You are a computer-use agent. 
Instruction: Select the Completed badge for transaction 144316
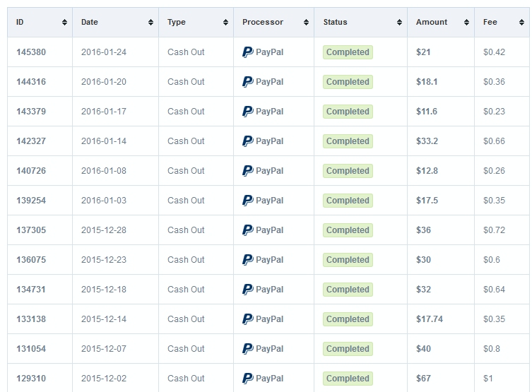point(348,82)
